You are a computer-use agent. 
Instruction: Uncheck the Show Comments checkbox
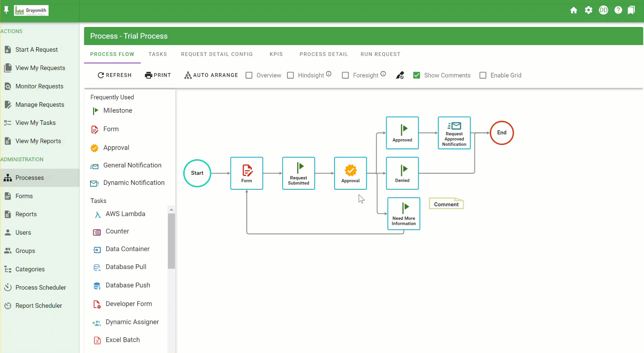[416, 75]
